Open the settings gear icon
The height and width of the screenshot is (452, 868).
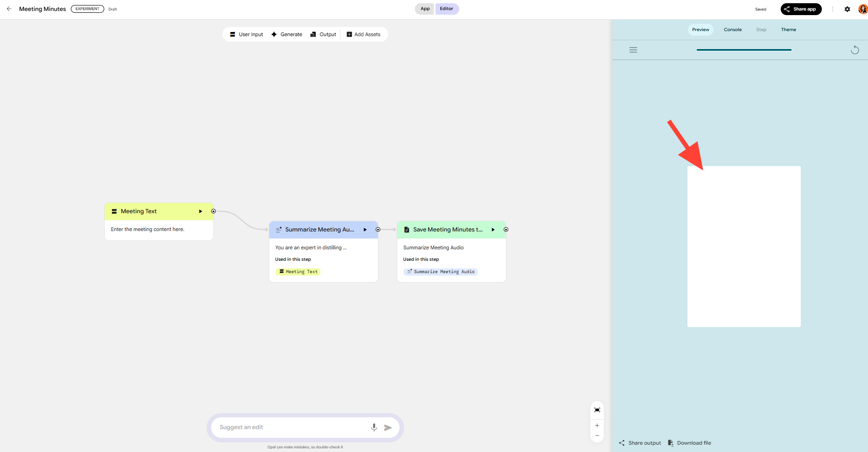click(x=847, y=9)
